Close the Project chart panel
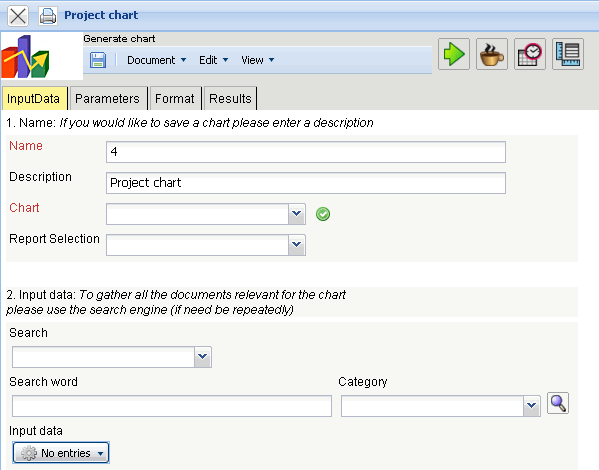599x470 pixels. [x=18, y=16]
